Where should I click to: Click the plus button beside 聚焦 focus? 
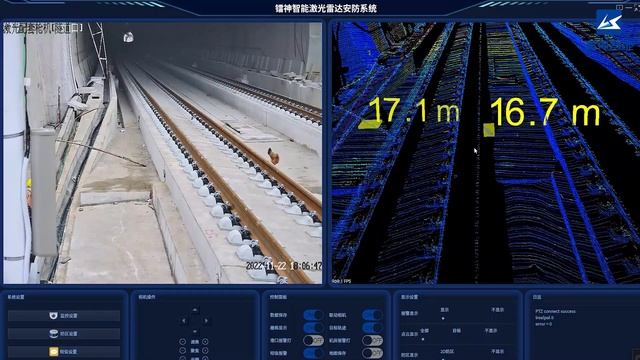(205, 350)
